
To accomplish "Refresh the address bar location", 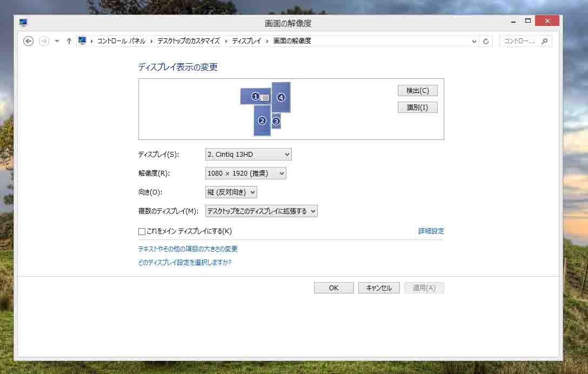I will click(486, 41).
